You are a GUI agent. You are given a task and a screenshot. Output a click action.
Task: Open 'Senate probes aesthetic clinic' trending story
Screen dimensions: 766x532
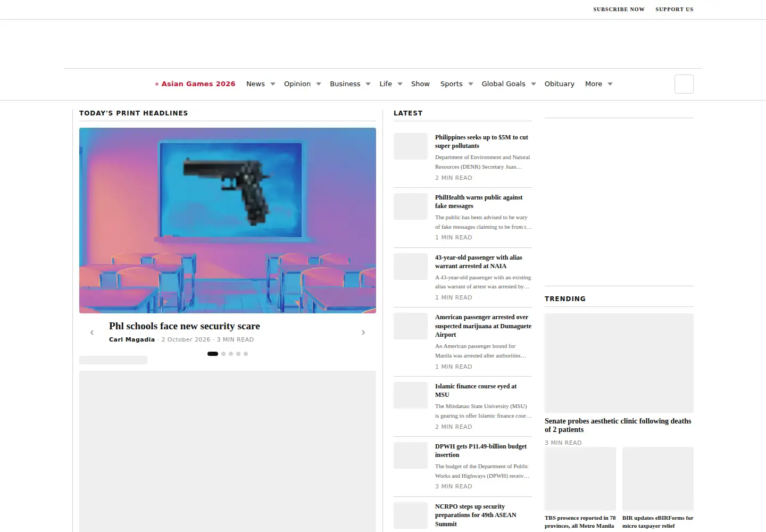[x=618, y=425]
